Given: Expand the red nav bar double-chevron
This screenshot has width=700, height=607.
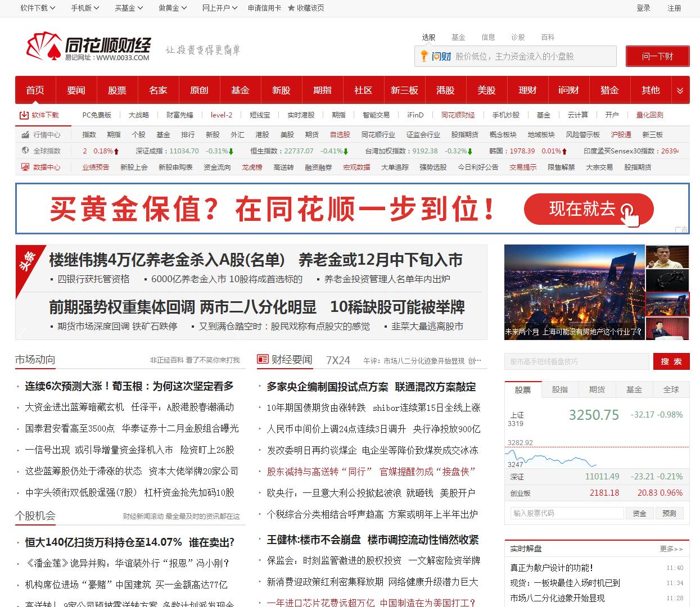Looking at the screenshot, I should (x=680, y=90).
